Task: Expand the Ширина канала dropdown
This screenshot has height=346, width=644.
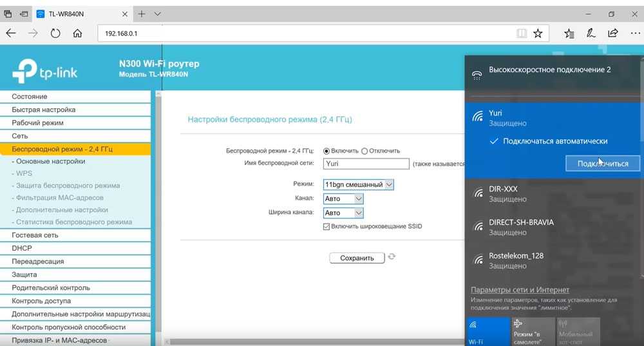Action: click(343, 213)
